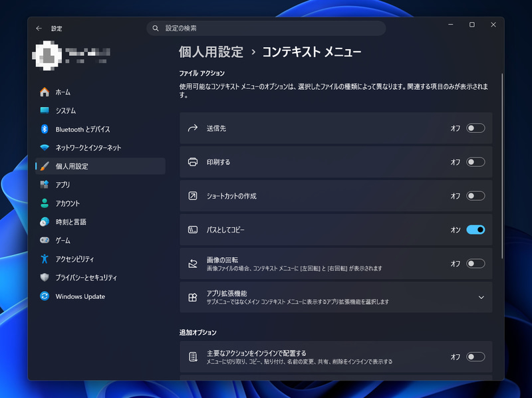Click the 送信先 share arrow icon

pyautogui.click(x=193, y=128)
